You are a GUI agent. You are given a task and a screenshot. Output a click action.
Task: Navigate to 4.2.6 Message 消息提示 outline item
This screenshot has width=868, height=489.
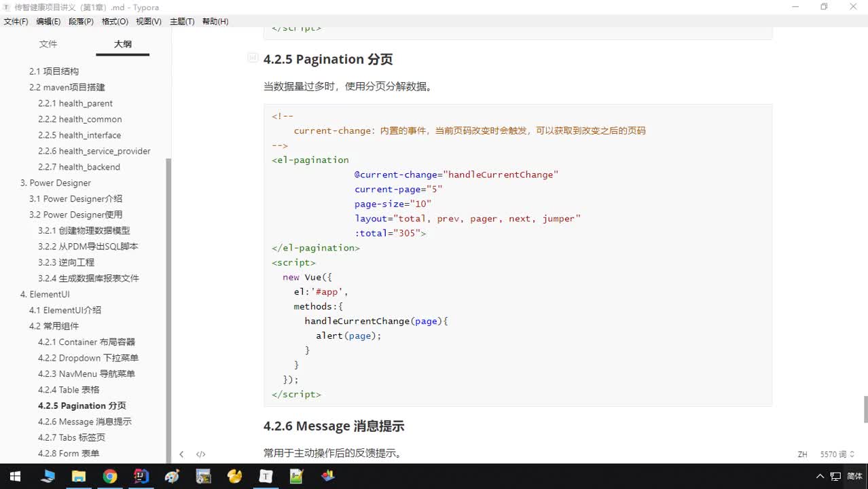coord(85,422)
